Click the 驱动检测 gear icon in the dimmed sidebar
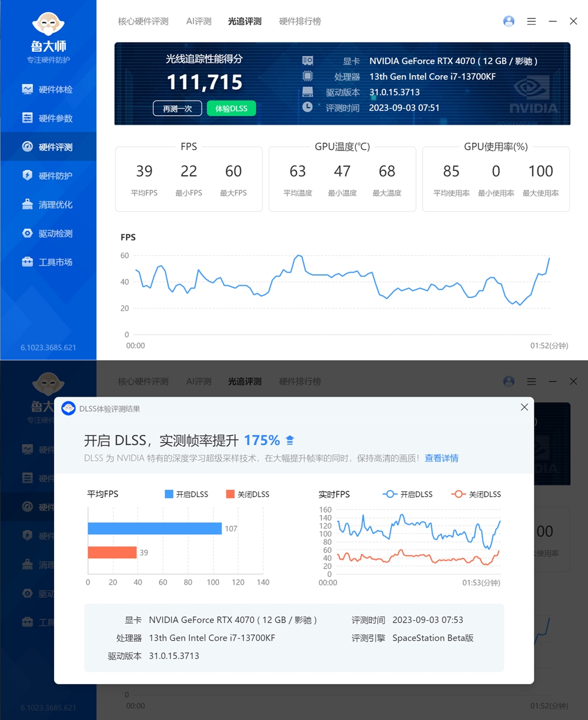The width and height of the screenshot is (588, 720). point(28,594)
